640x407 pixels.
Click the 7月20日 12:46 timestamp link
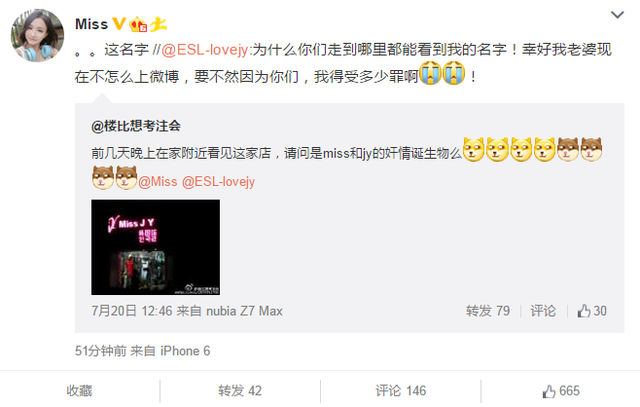[x=132, y=311]
